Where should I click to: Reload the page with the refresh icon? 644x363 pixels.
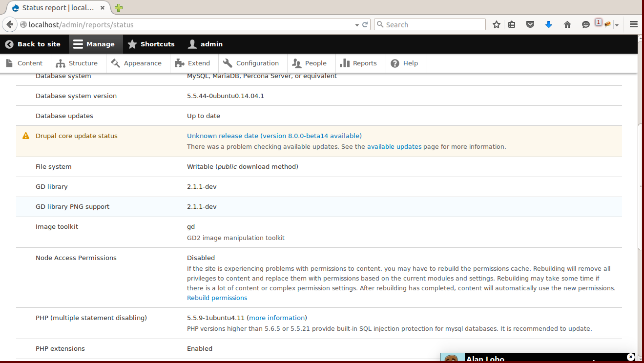tap(365, 25)
